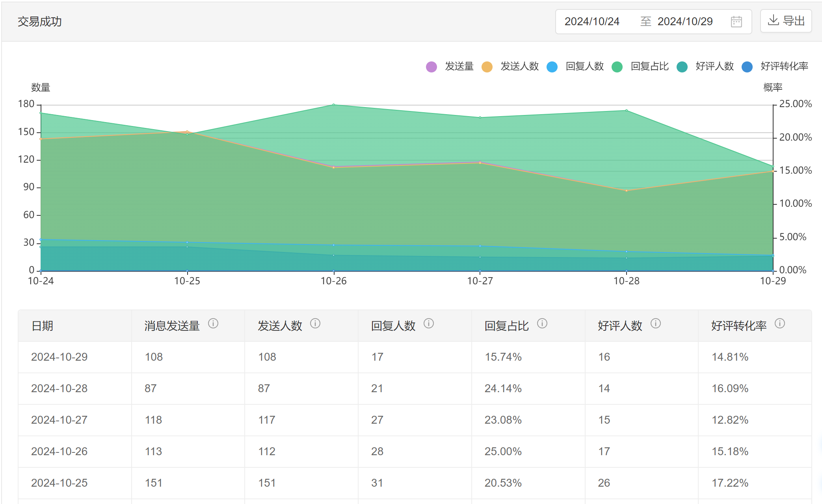Edit the end date 2024/10/29 field
822x504 pixels.
click(685, 21)
